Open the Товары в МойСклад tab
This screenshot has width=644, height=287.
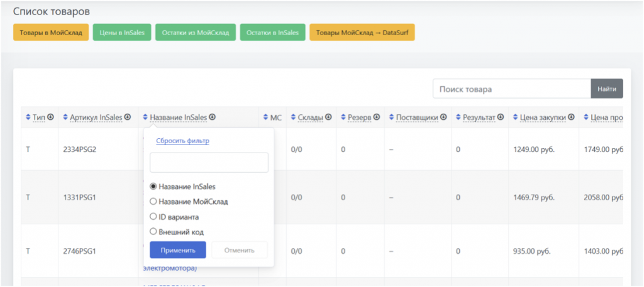pyautogui.click(x=51, y=33)
